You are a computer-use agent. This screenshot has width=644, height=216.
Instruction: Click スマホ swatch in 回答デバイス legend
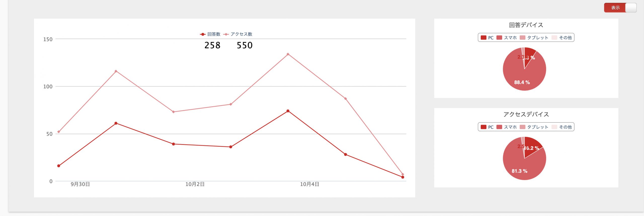coord(499,38)
